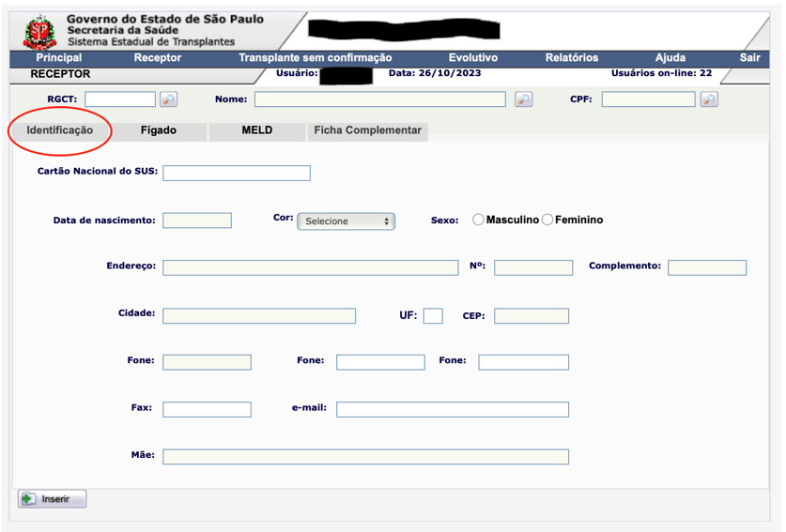Click the Cartão Nacional do SUS field
Viewport: 786px width, 532px height.
(x=236, y=173)
